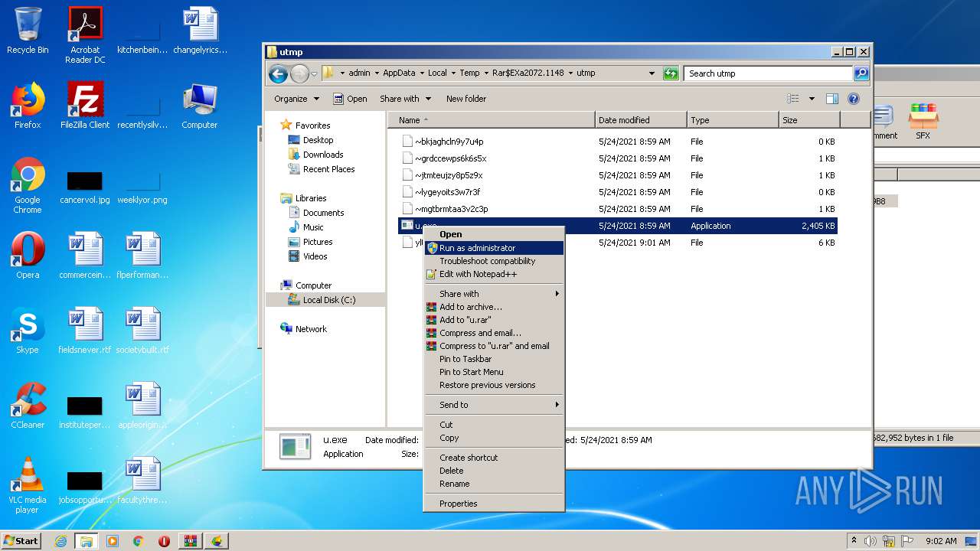This screenshot has height=551, width=980.
Task: Click the green refresh button by address bar
Action: [x=671, y=73]
